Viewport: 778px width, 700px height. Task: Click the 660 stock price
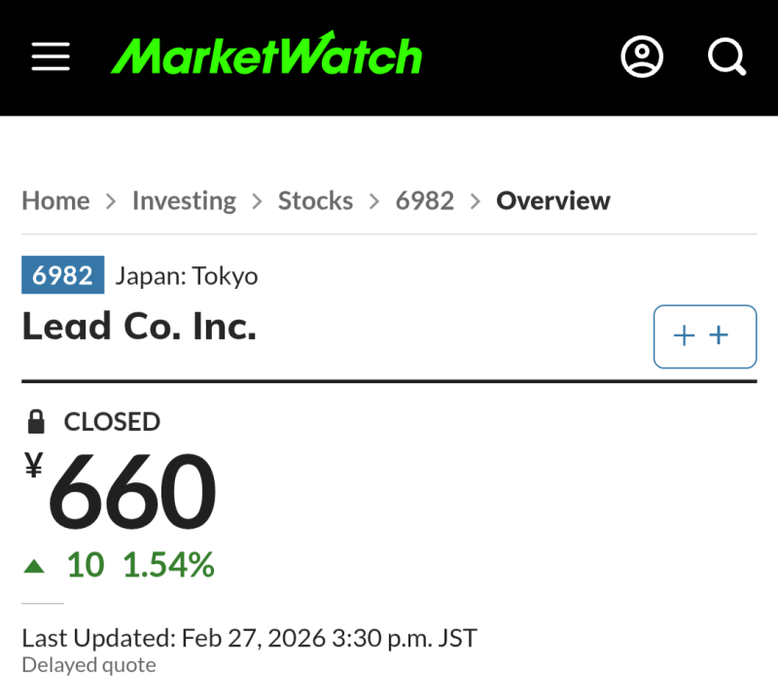pos(132,493)
